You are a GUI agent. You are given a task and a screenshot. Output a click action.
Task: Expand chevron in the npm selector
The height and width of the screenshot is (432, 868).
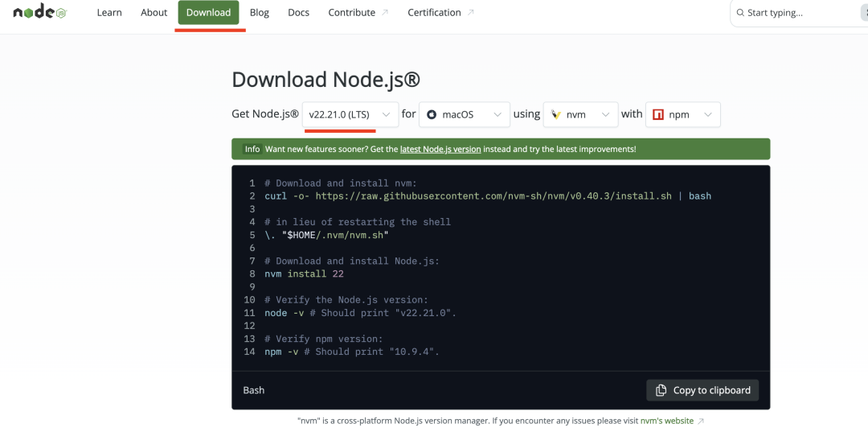pos(708,115)
